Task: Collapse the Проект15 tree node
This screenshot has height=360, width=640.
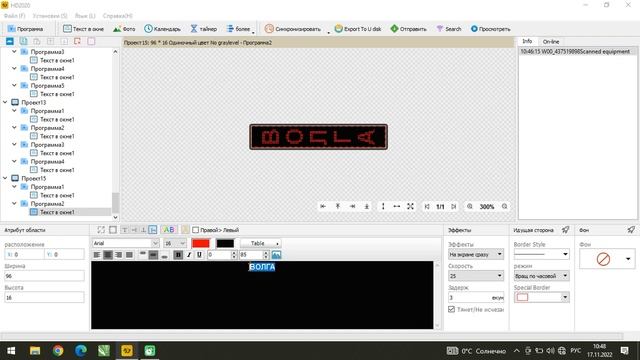Action: (x=5, y=178)
